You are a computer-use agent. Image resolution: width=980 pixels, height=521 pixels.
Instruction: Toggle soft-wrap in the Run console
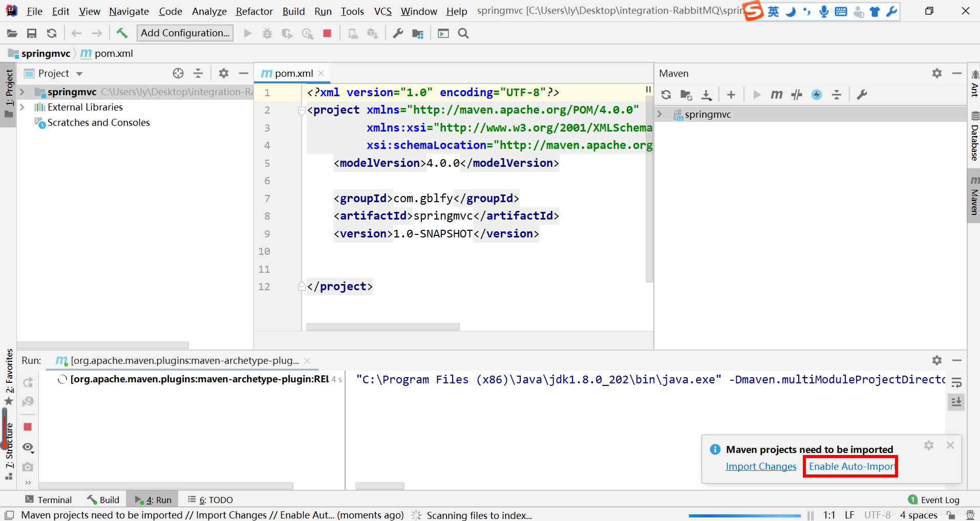[x=956, y=382]
